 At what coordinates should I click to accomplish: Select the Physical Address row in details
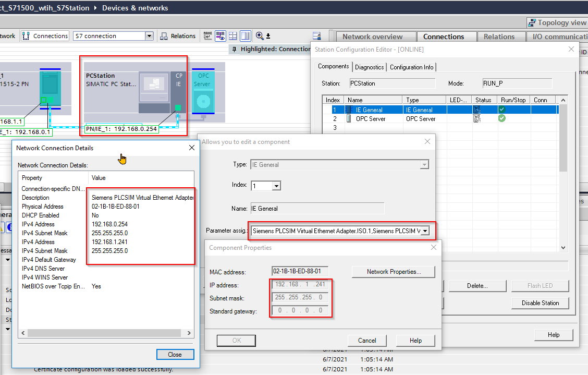pyautogui.click(x=106, y=207)
